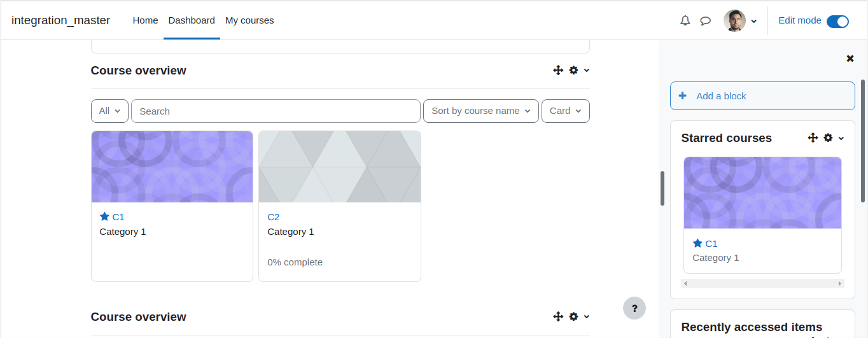Expand the All courses filter dropdown

tap(109, 111)
